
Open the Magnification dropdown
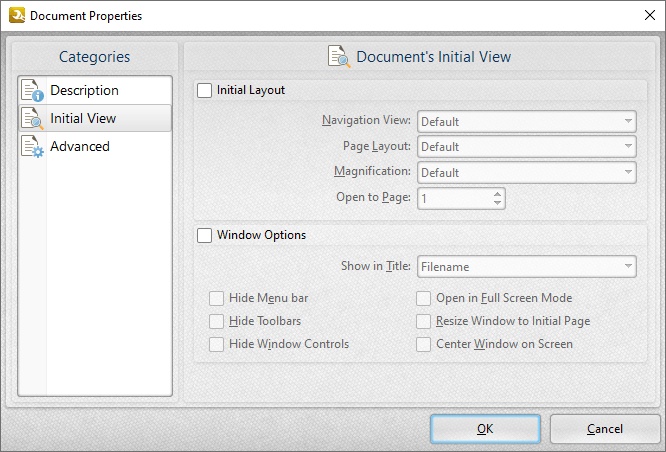coord(527,172)
